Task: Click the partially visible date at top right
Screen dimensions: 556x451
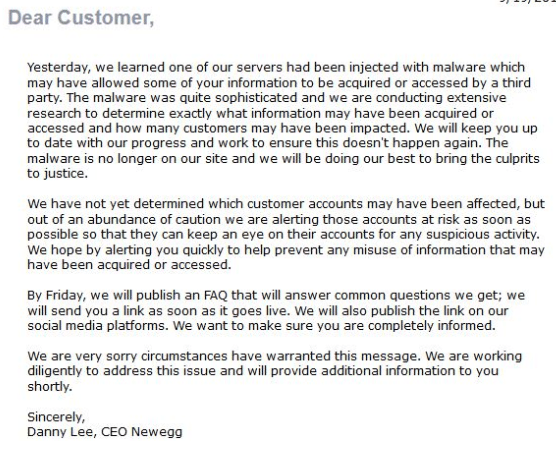Action: click(528, 1)
